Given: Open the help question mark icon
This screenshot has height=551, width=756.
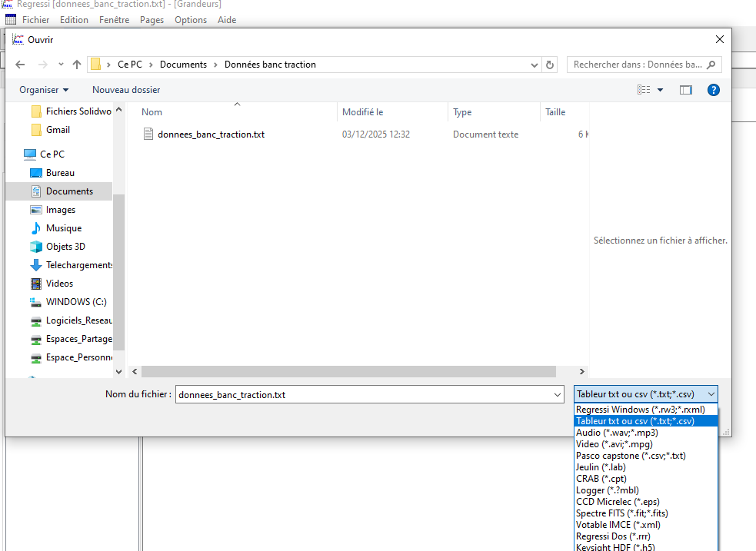Looking at the screenshot, I should click(713, 90).
